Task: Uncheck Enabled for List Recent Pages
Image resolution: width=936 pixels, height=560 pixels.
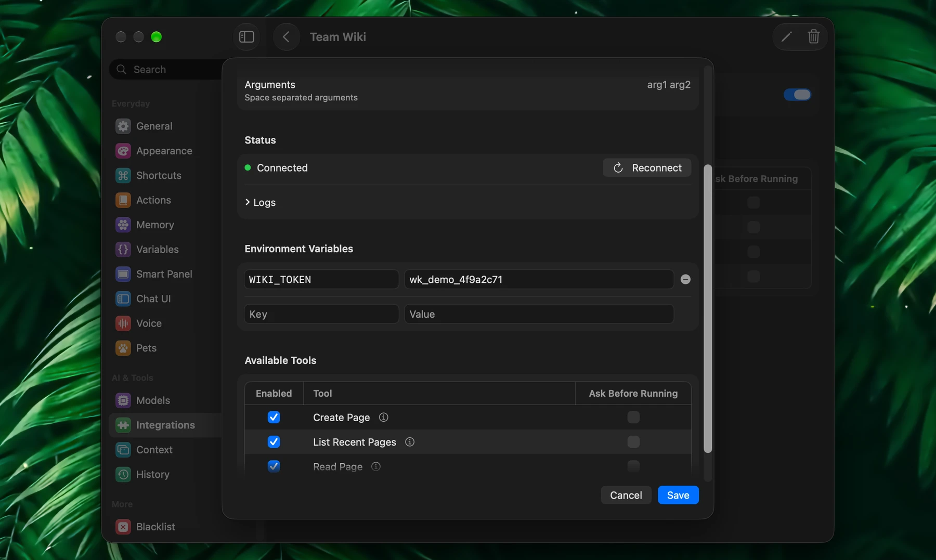Action: [274, 442]
